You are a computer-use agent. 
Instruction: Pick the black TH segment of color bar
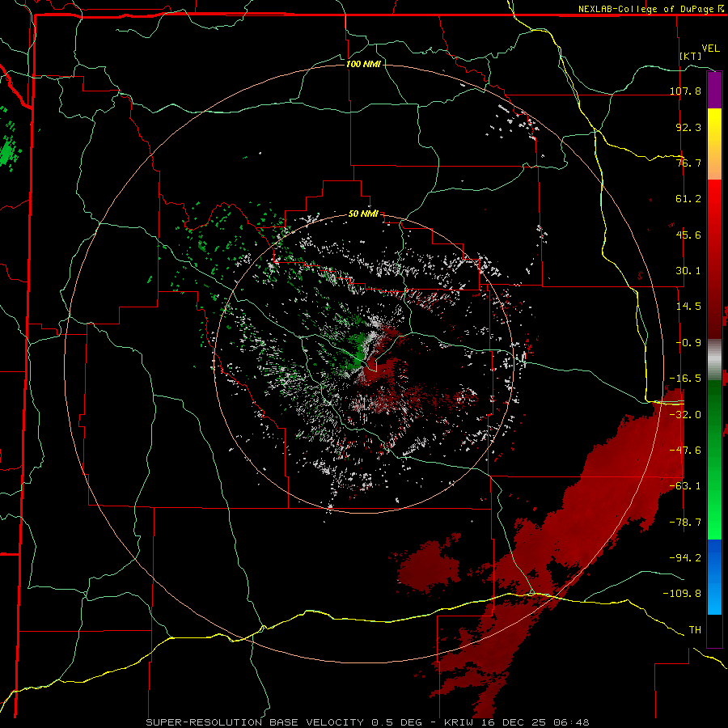pyautogui.click(x=714, y=630)
